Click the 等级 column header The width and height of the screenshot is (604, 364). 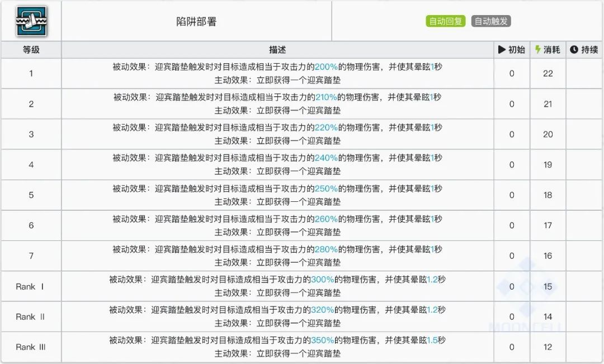pos(31,50)
